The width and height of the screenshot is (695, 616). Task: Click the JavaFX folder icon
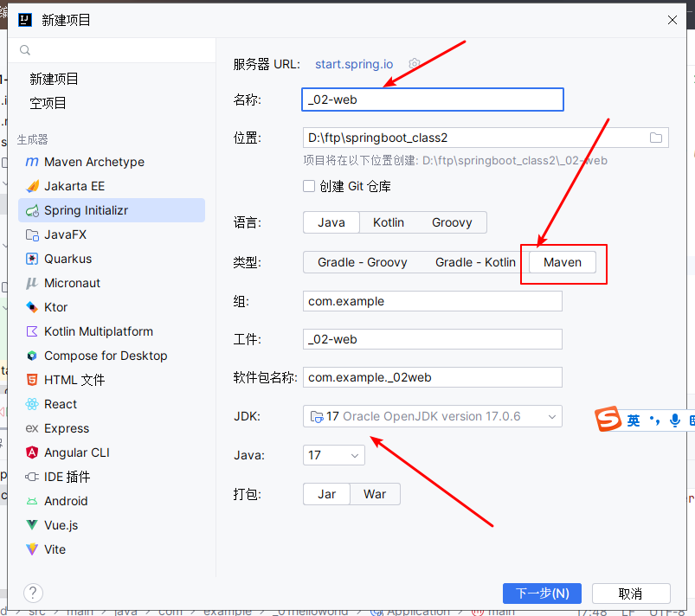[32, 234]
